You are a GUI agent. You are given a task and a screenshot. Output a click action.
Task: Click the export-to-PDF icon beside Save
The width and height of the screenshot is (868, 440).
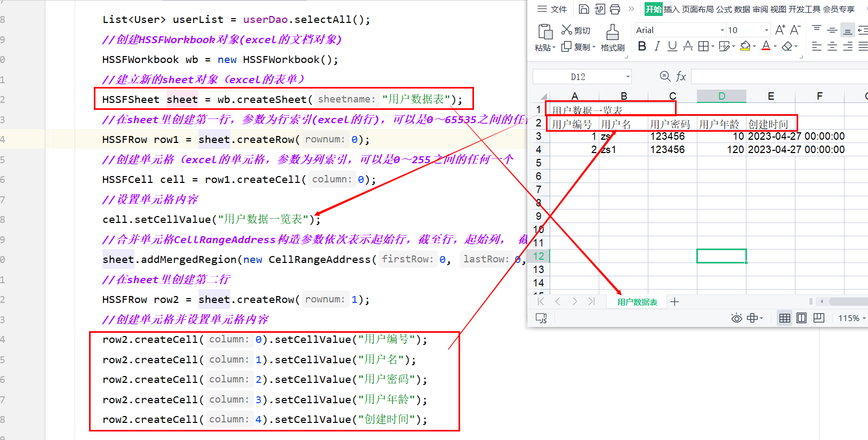[600, 9]
